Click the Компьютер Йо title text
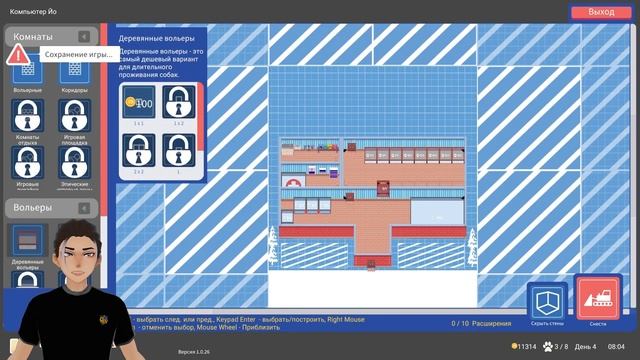640x360 pixels. click(x=33, y=12)
